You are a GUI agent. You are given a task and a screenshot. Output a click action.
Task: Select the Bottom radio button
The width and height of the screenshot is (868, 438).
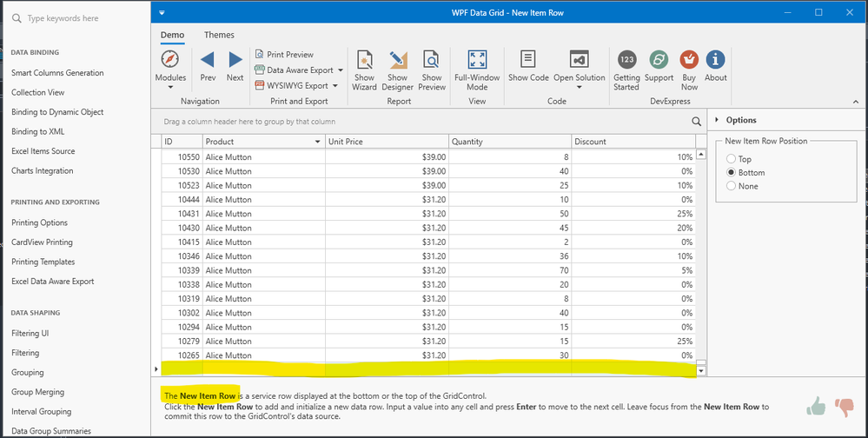732,173
